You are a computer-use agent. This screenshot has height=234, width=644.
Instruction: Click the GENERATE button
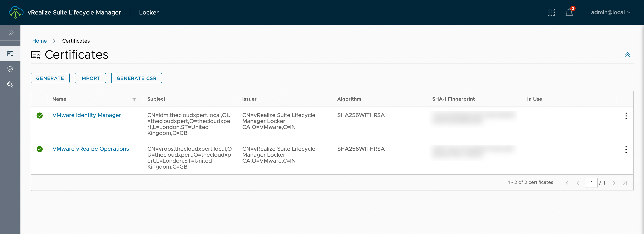[x=50, y=78]
